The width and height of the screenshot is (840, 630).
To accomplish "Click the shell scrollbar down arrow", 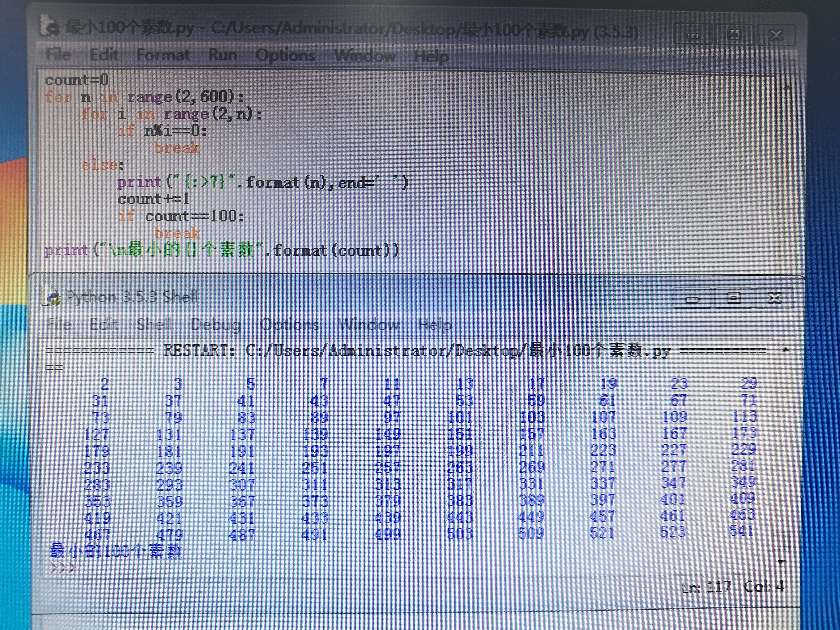I will pyautogui.click(x=781, y=561).
